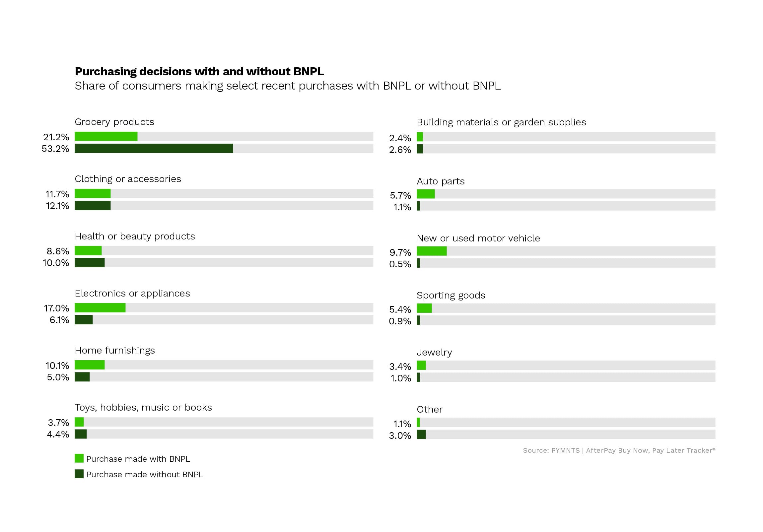Click the 'Toys, hobbies, music or books' label
The height and width of the screenshot is (532, 763).
[143, 407]
